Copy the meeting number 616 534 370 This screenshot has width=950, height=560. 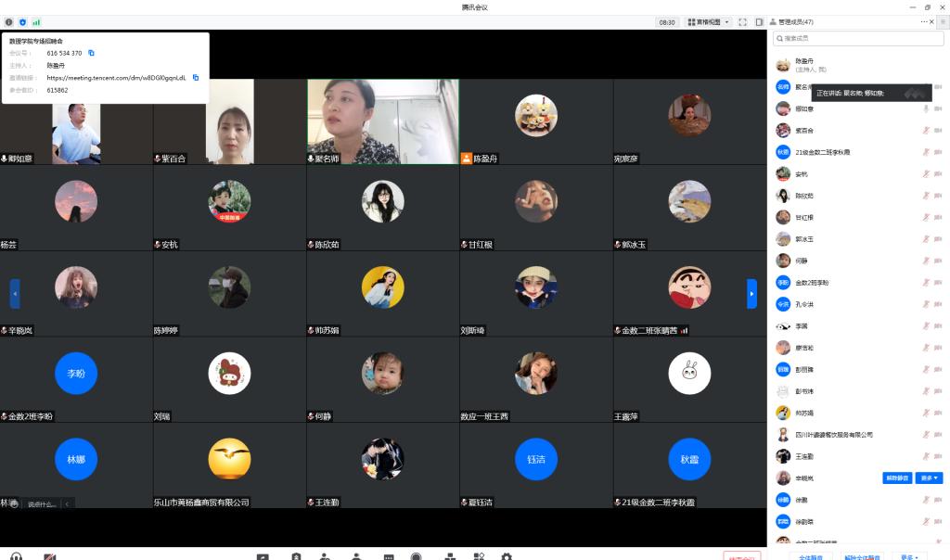pos(91,53)
